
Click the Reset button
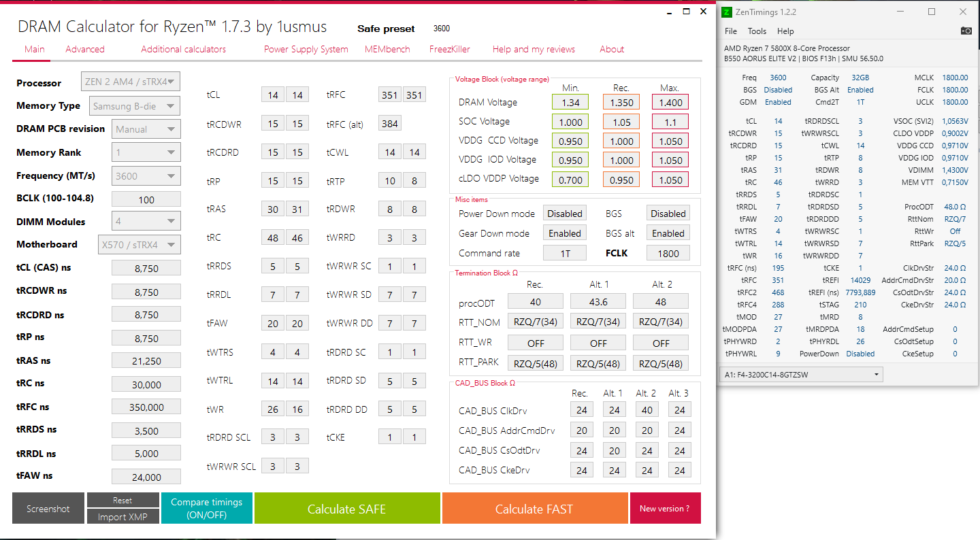click(x=122, y=500)
